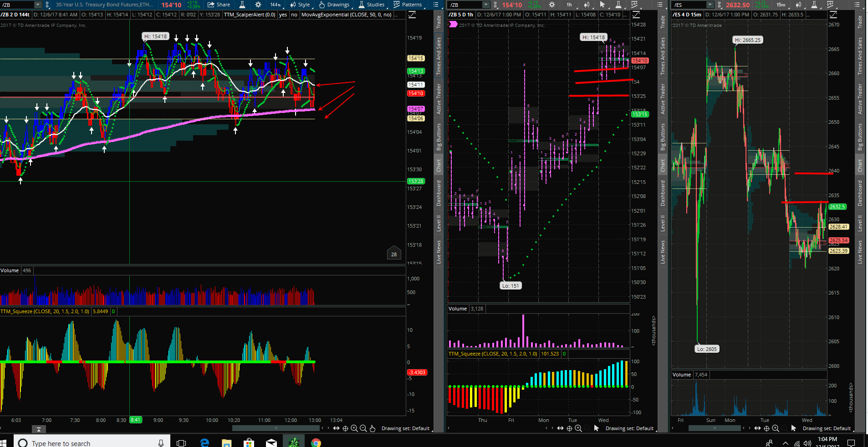
Task: Click zoom out magnifier below left chart
Action: tap(363, 428)
